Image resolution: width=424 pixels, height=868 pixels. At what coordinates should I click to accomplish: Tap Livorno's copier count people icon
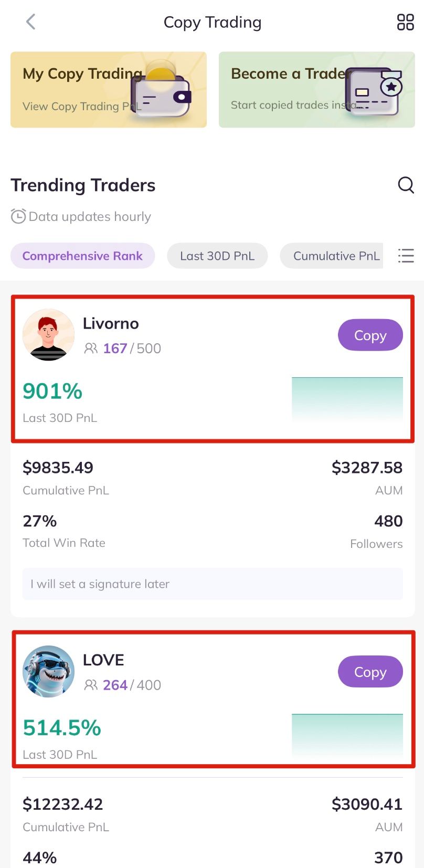tap(91, 348)
